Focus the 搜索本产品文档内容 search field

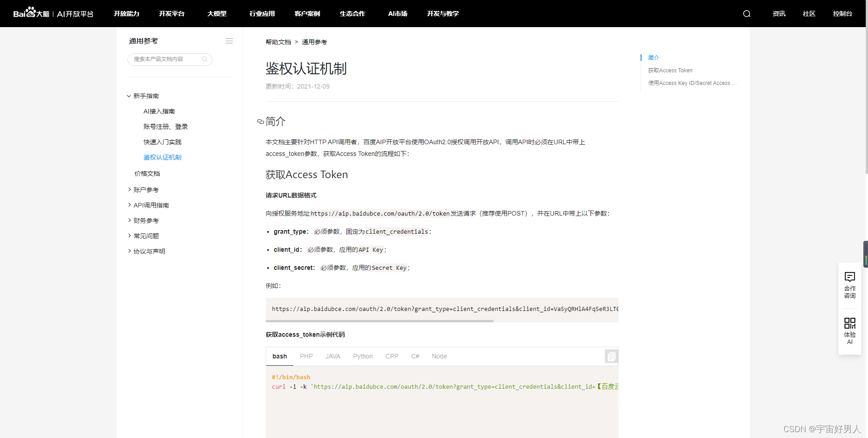[x=170, y=59]
